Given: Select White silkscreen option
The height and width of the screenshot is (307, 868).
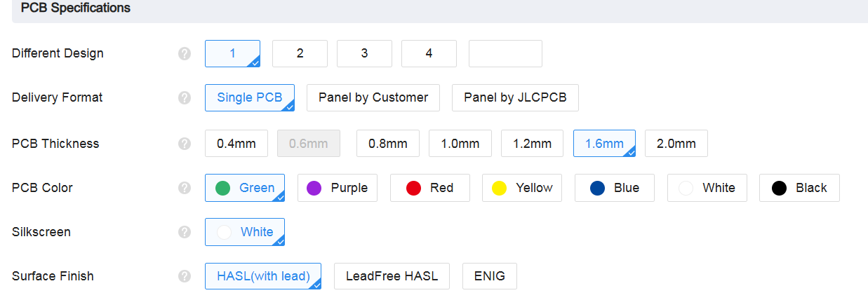Looking at the screenshot, I should point(245,232).
